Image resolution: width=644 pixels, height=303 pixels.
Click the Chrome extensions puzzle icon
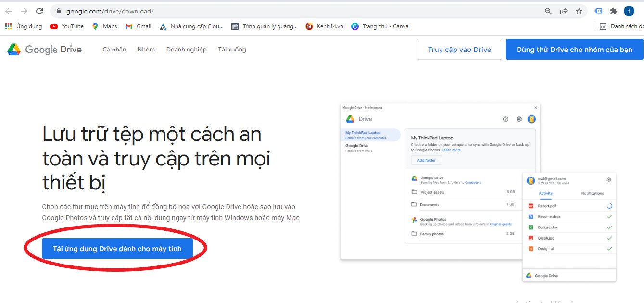(614, 11)
